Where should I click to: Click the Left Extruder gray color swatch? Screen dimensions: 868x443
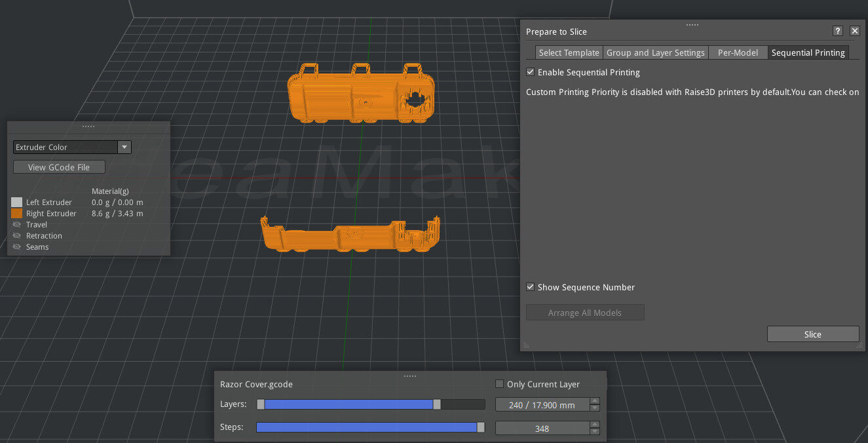tap(17, 202)
